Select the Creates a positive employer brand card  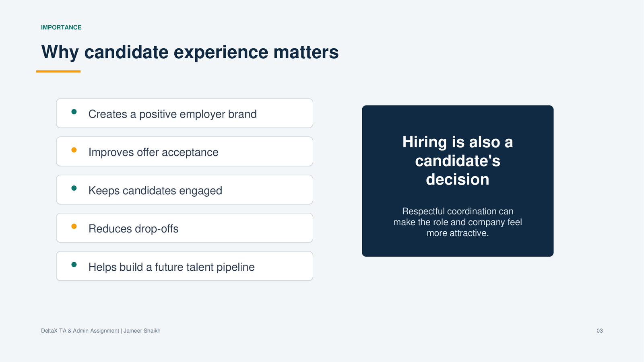(185, 113)
